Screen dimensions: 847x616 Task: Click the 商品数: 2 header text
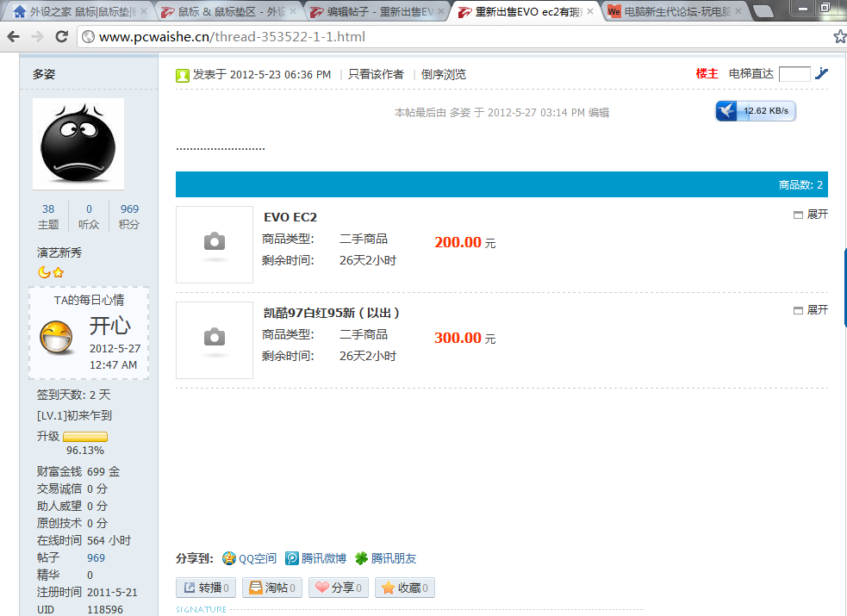click(x=800, y=184)
